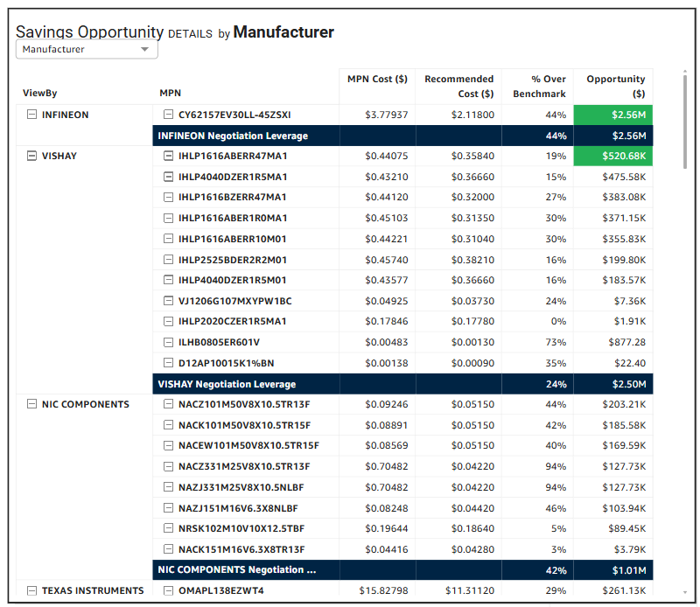Click the $383.08K opportunity value
Image resolution: width=700 pixels, height=607 pixels.
(624, 197)
